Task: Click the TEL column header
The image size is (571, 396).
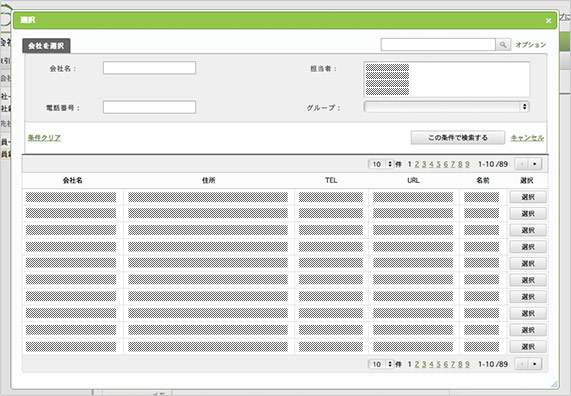Action: click(331, 180)
